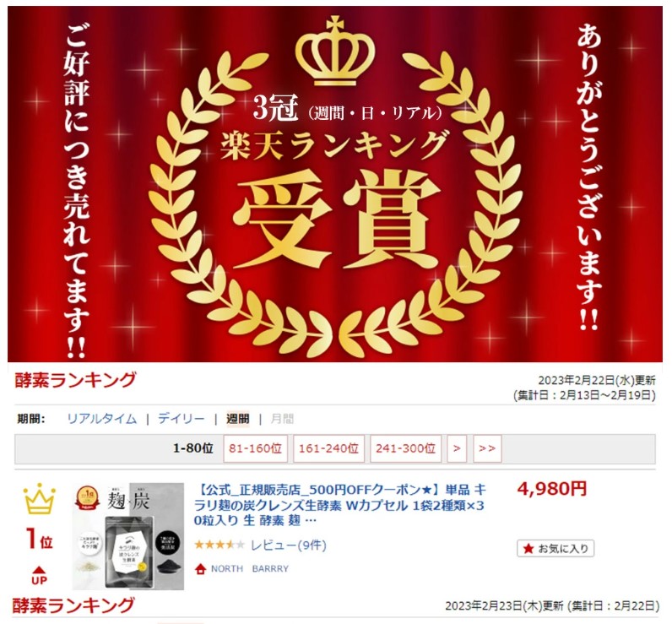Screen dimensions: 672x624
Task: Open NORTH BARRRY shop link
Action: 249,569
